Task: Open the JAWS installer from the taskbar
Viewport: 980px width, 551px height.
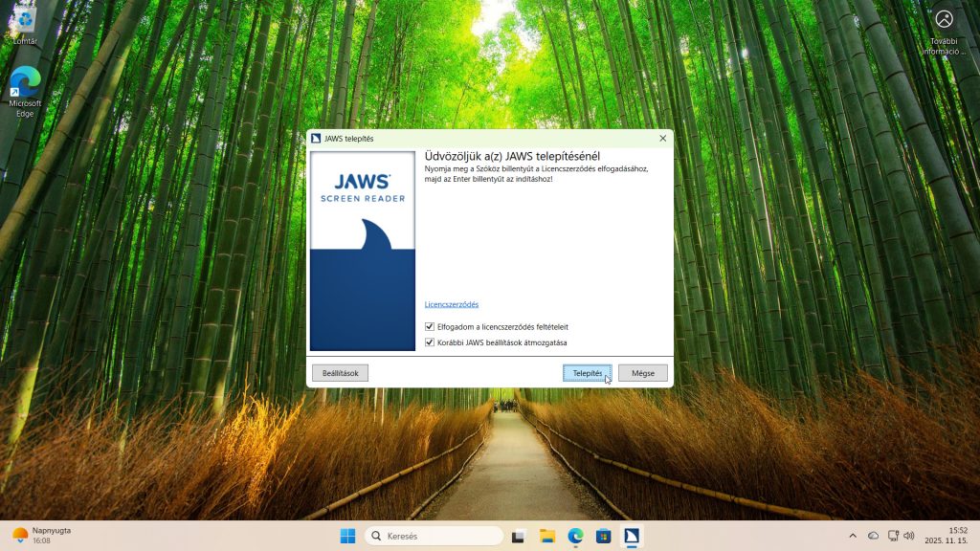Action: point(633,536)
